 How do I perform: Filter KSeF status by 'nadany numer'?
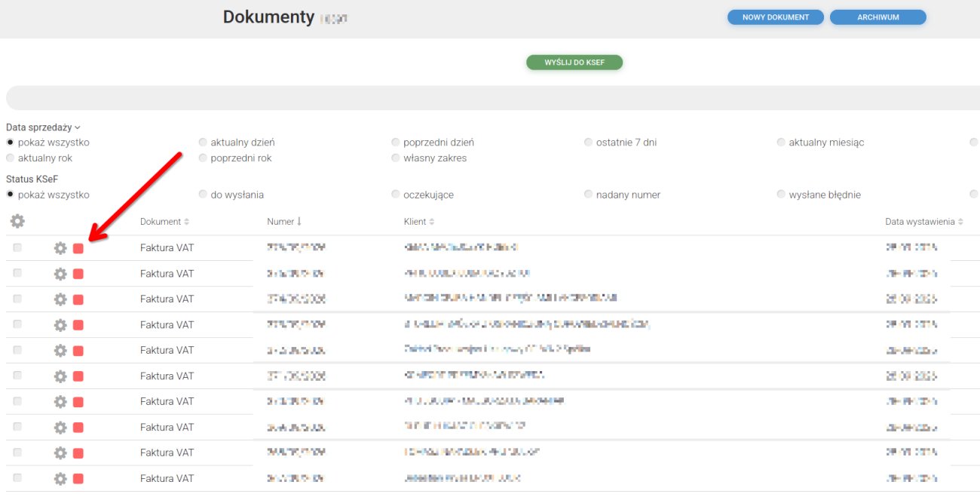pyautogui.click(x=589, y=195)
